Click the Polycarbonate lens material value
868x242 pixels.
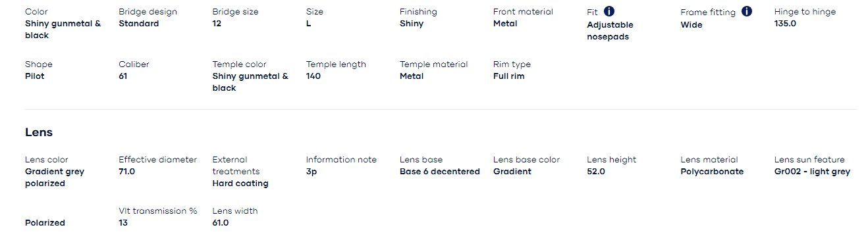(712, 172)
